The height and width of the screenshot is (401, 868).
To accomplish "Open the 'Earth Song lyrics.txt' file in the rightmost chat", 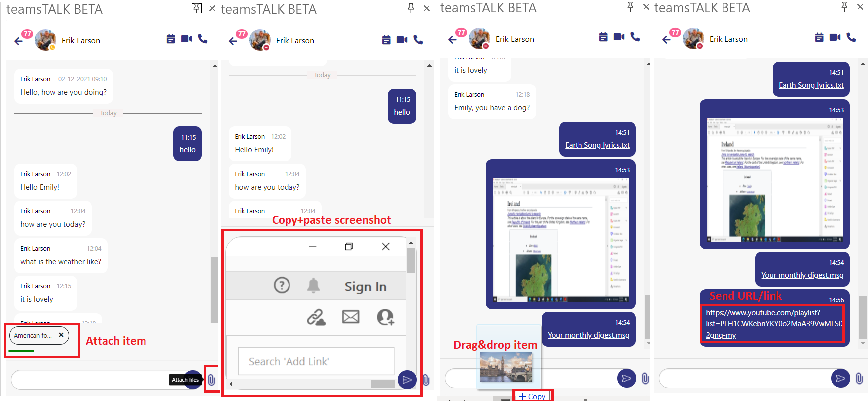I will 811,85.
